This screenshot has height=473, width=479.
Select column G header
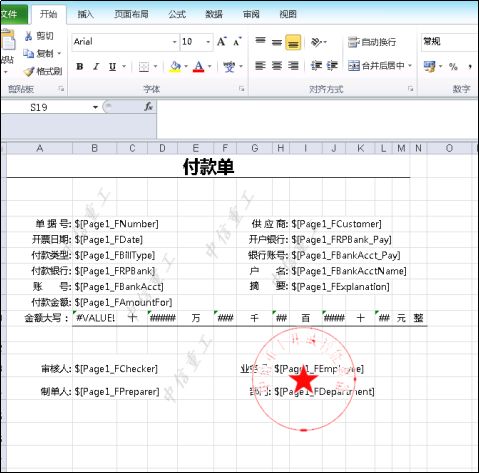255,148
